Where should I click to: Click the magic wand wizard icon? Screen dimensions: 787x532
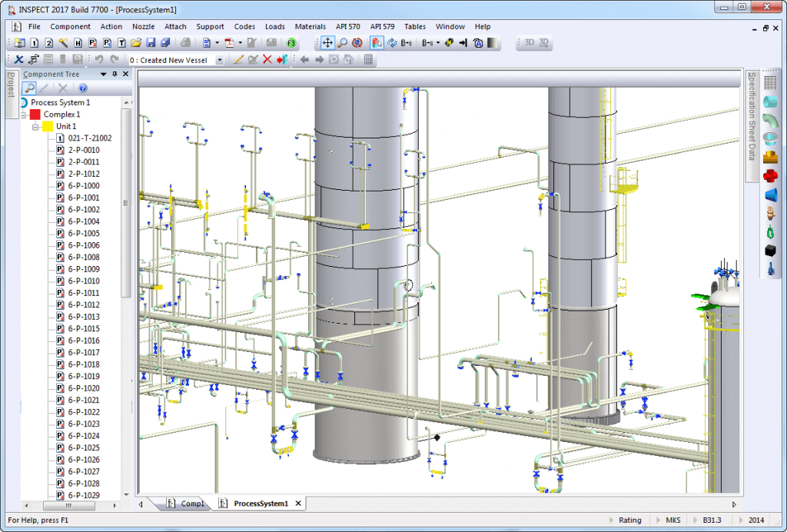tap(63, 43)
